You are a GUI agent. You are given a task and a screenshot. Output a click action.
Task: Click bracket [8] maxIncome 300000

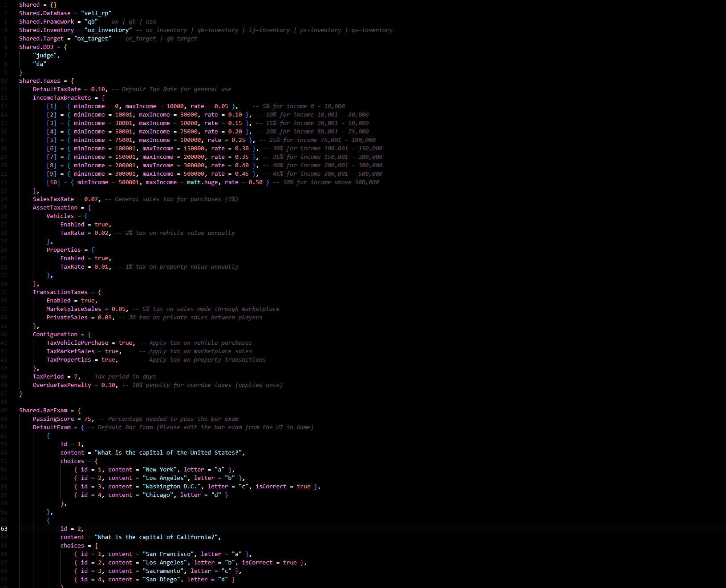click(x=194, y=165)
